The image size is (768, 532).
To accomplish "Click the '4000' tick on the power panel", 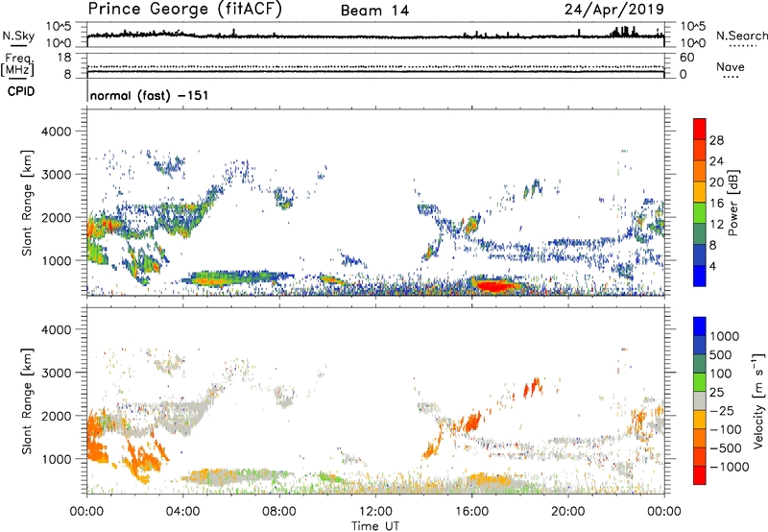I will click(56, 132).
